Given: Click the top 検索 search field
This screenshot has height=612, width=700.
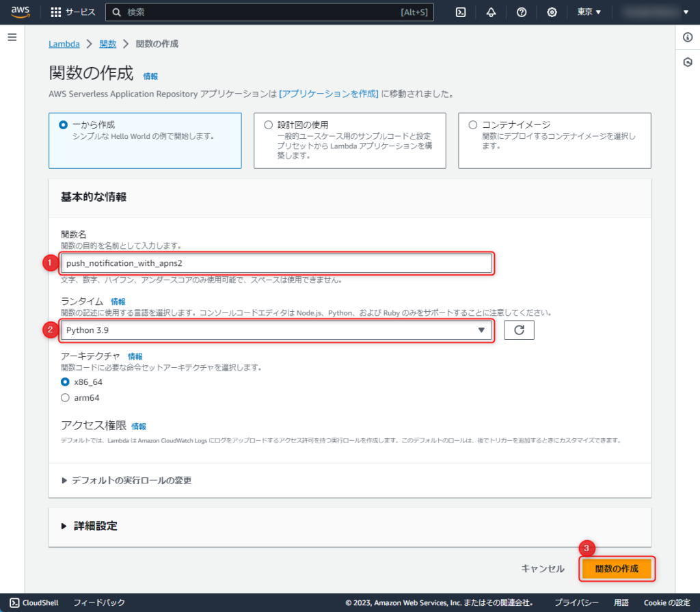Looking at the screenshot, I should point(269,12).
